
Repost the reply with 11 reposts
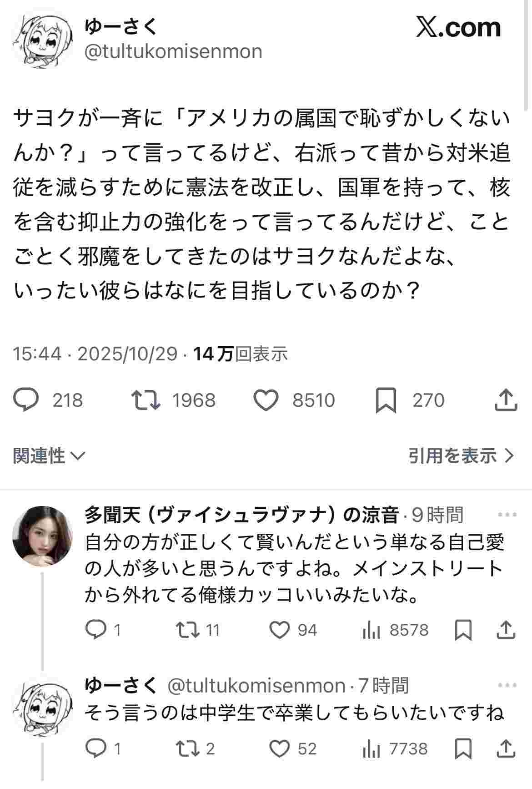187,630
